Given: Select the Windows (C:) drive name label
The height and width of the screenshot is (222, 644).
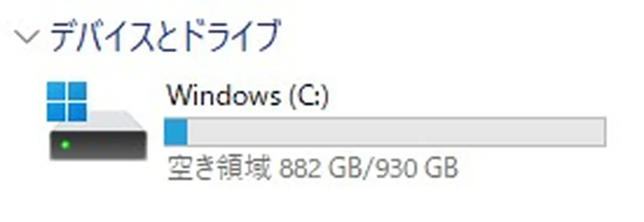Looking at the screenshot, I should point(248,96).
